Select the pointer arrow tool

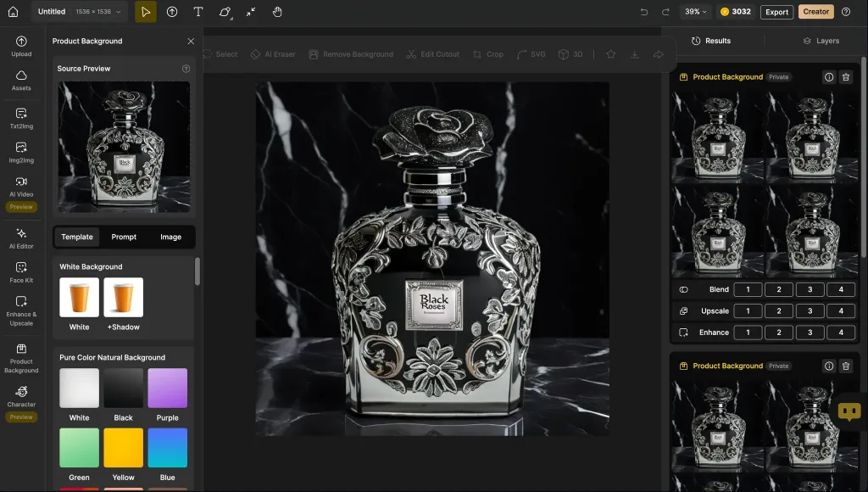[x=146, y=12]
